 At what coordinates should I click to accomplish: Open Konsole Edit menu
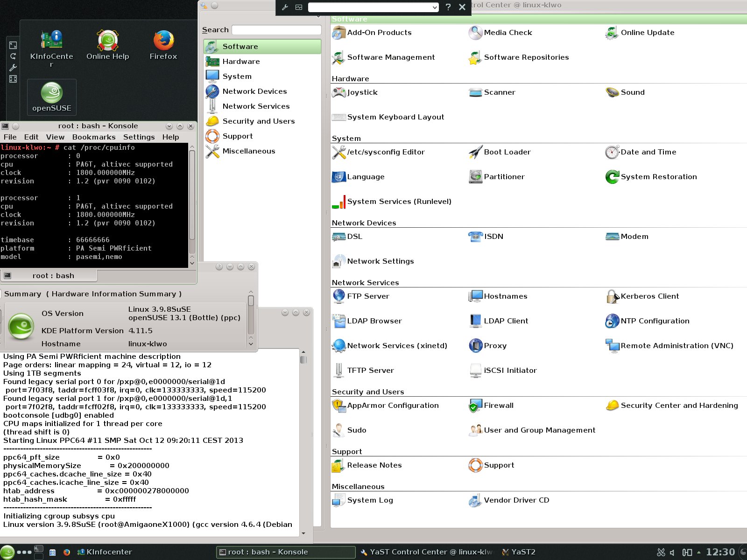click(31, 137)
